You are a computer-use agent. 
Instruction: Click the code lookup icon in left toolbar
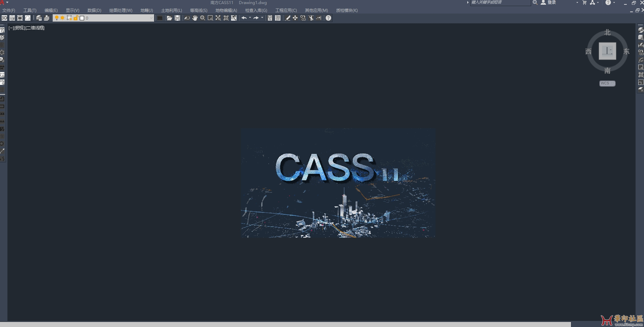point(2,30)
